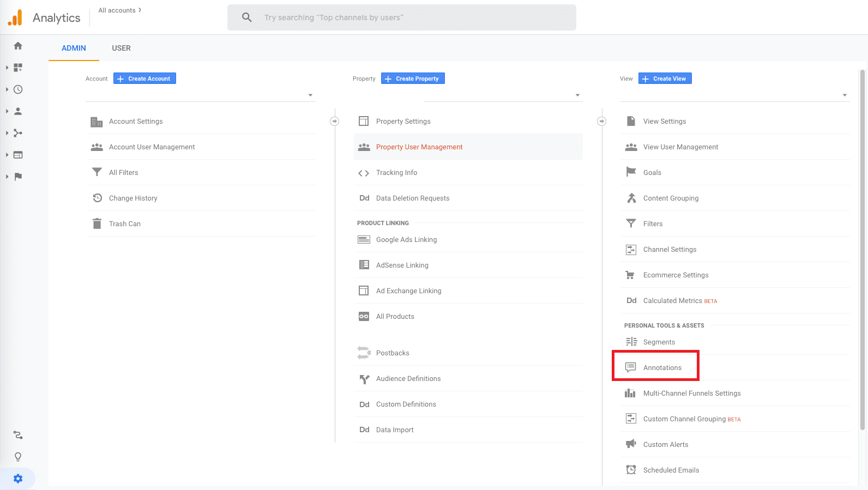Click account-to-property arrow circle icon
The height and width of the screenshot is (490, 868).
pos(335,121)
